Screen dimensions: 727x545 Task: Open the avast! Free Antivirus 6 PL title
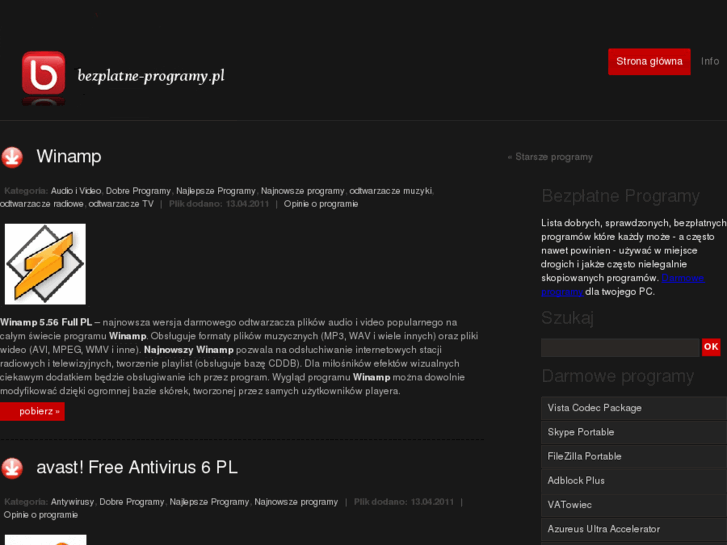[137, 467]
